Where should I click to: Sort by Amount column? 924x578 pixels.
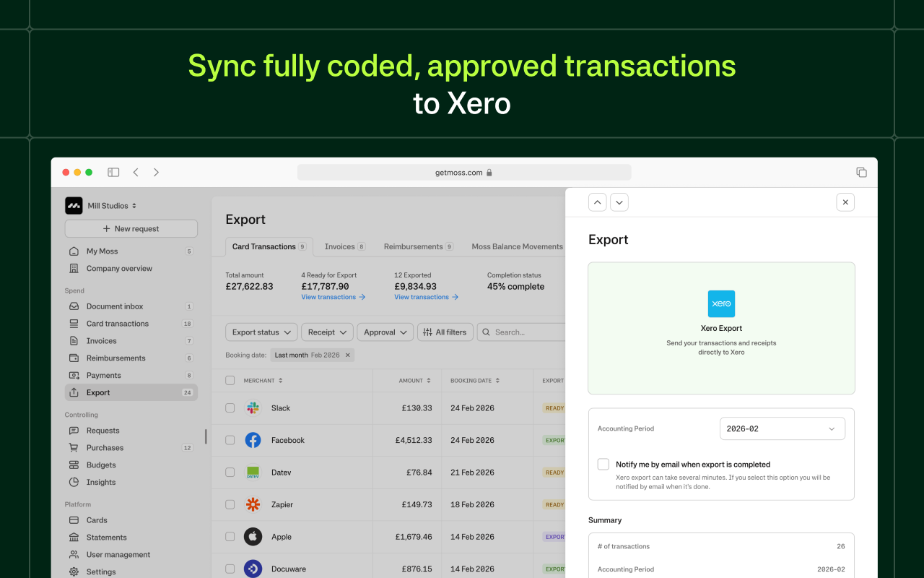click(x=415, y=381)
